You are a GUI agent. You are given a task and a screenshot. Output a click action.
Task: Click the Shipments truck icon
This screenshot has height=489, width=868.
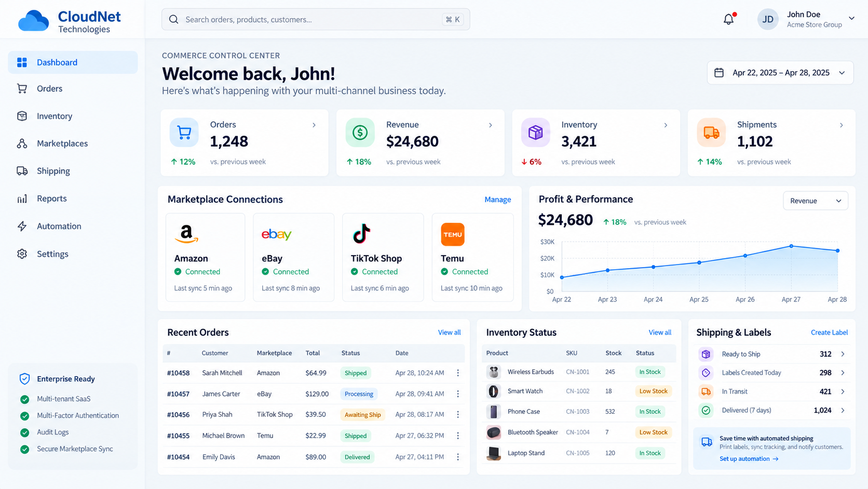(x=711, y=133)
